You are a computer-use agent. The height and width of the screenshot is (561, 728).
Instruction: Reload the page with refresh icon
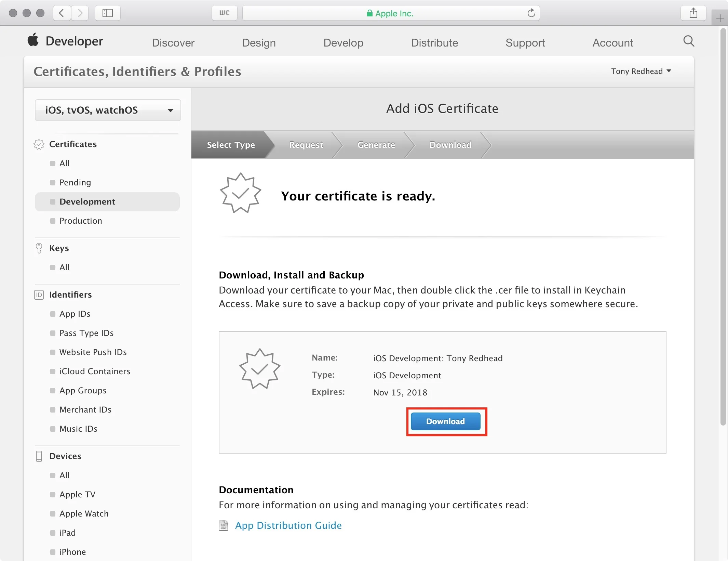pos(531,13)
